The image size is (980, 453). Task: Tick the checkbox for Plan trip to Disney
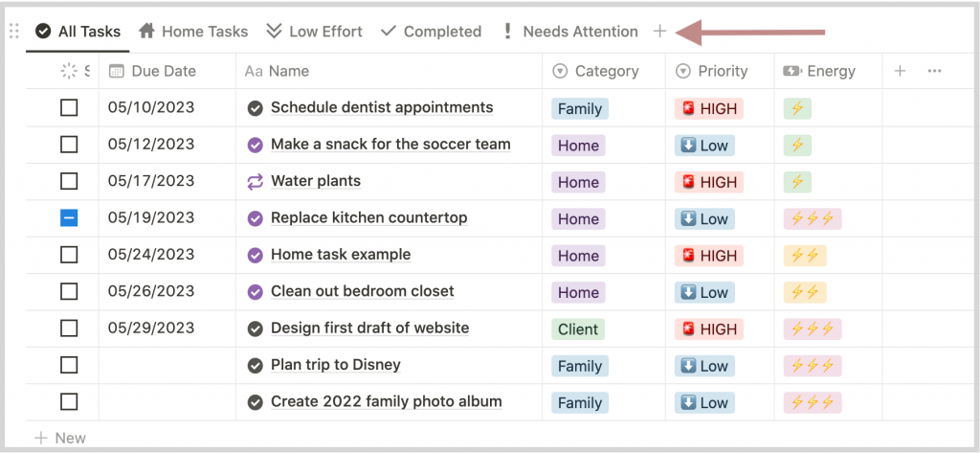(x=69, y=365)
